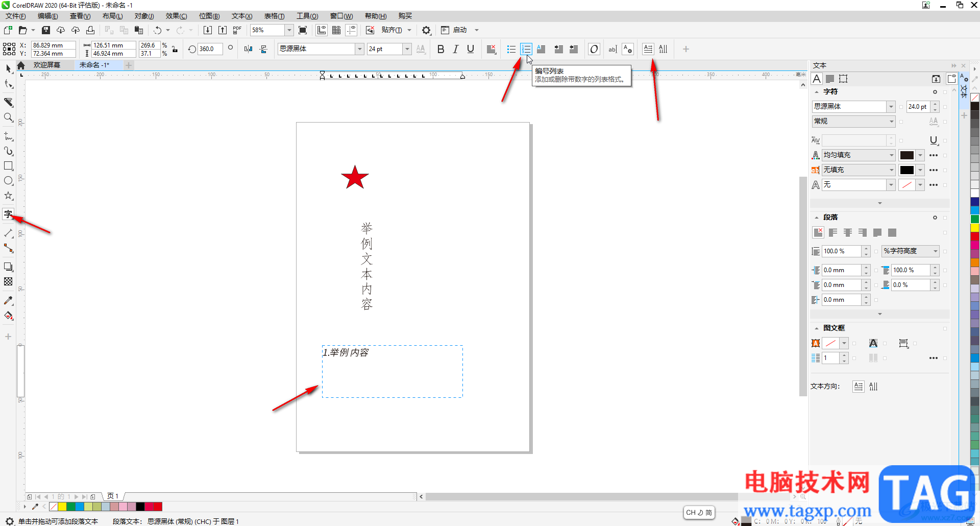Set horizontal text direction in toolbar
The height and width of the screenshot is (526, 980).
648,49
